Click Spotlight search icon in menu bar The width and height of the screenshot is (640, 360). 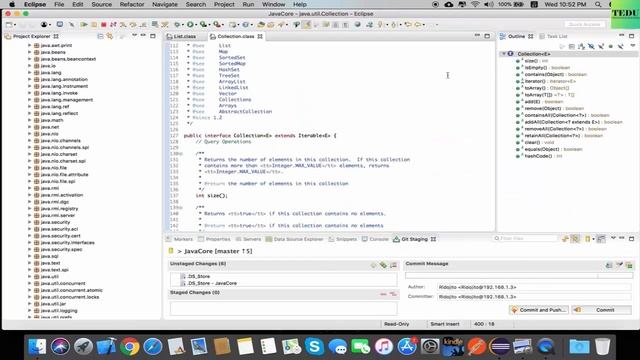click(x=598, y=4)
